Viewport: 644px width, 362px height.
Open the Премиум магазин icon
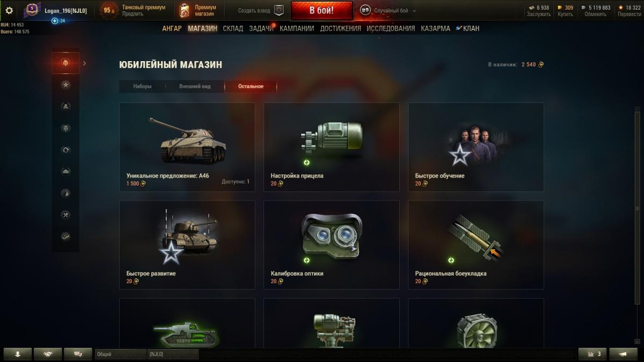[185, 10]
